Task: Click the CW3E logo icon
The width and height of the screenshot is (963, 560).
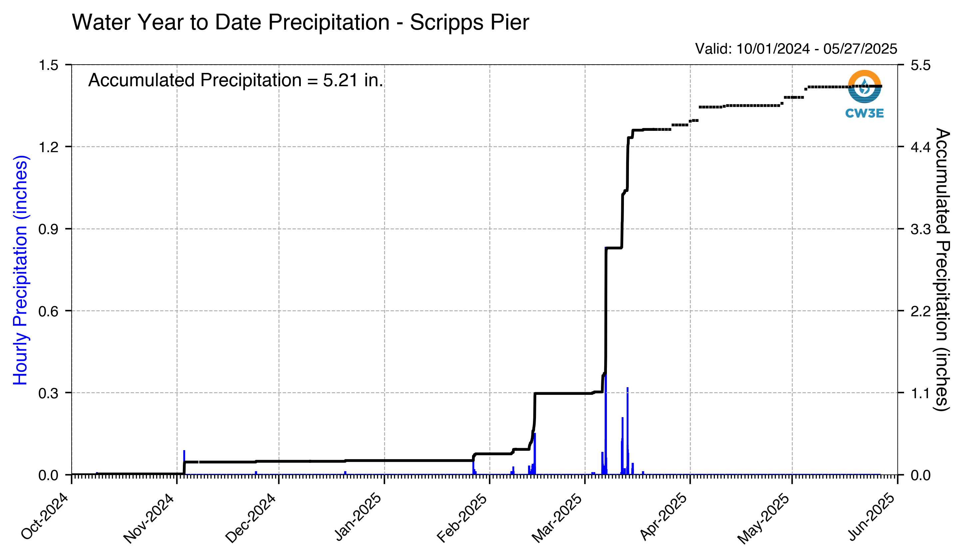Action: click(864, 87)
